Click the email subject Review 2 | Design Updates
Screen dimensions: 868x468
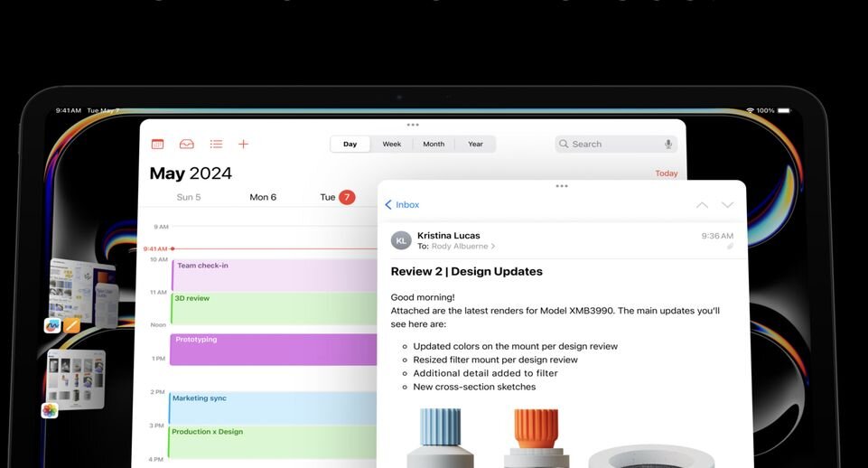(466, 271)
